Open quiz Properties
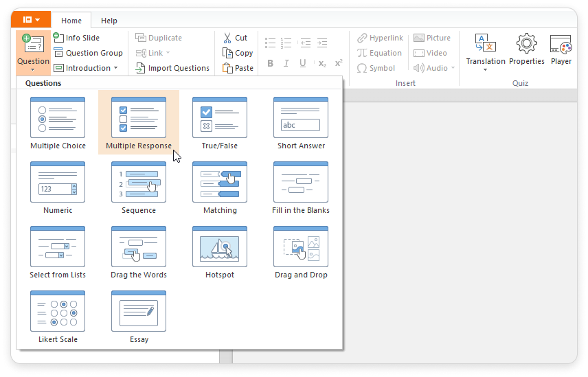Image resolution: width=588 pixels, height=377 pixels. pos(526,50)
